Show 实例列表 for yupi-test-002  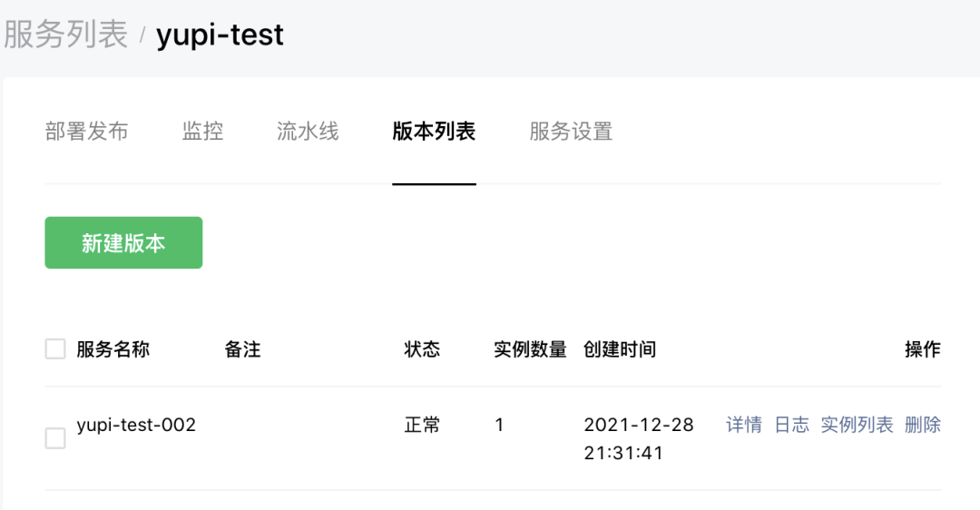pos(857,425)
